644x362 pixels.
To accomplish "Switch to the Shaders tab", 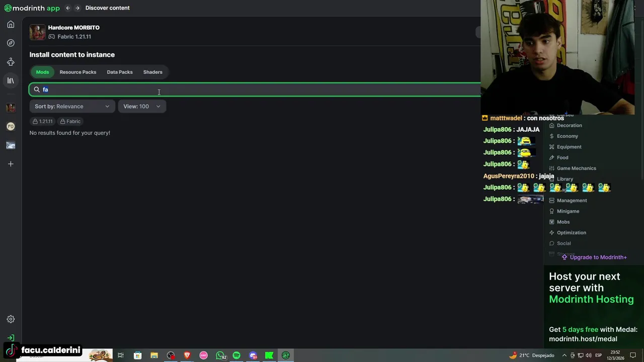I will (153, 72).
